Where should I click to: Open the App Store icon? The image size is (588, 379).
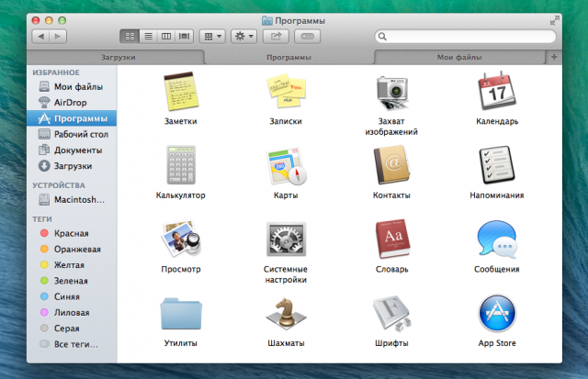(x=497, y=316)
